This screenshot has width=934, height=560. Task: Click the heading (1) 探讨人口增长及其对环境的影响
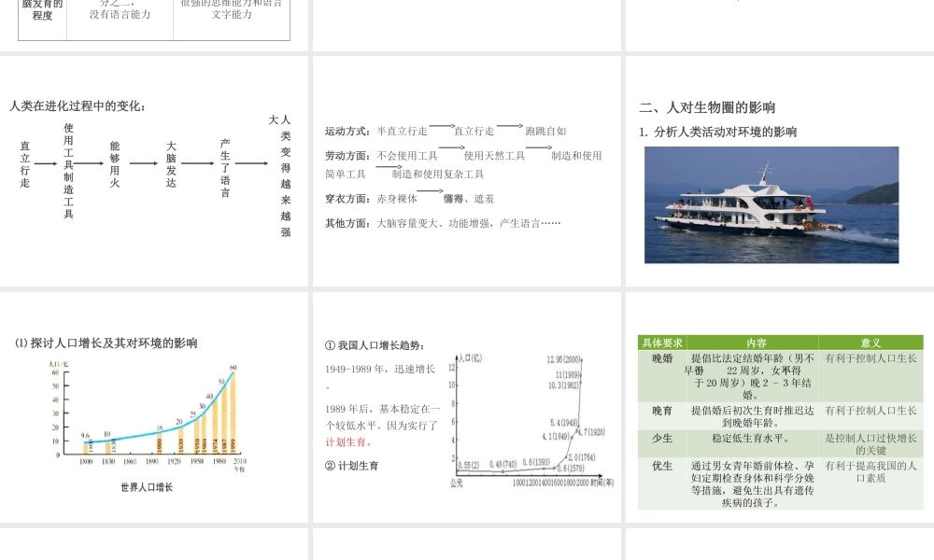pyautogui.click(x=106, y=343)
